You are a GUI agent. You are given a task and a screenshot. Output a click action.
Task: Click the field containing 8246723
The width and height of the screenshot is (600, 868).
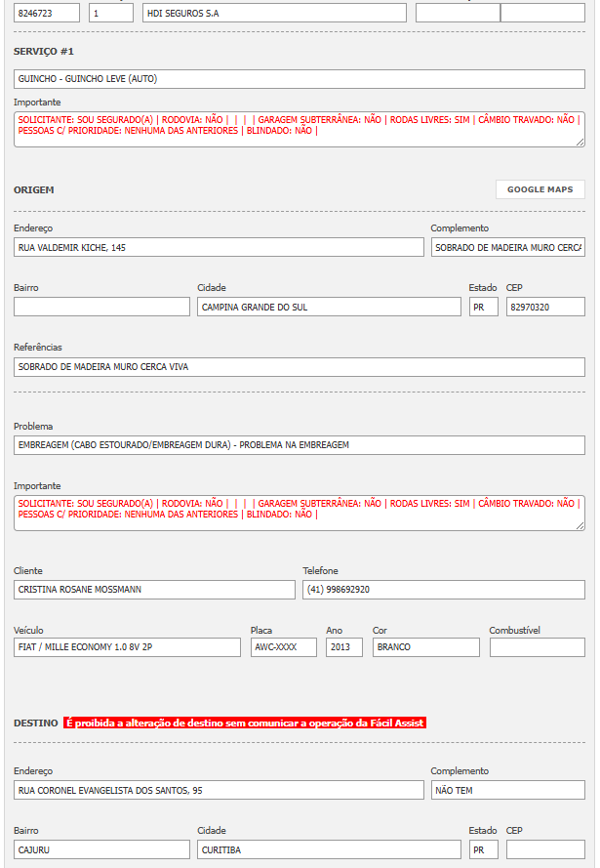[x=47, y=14]
